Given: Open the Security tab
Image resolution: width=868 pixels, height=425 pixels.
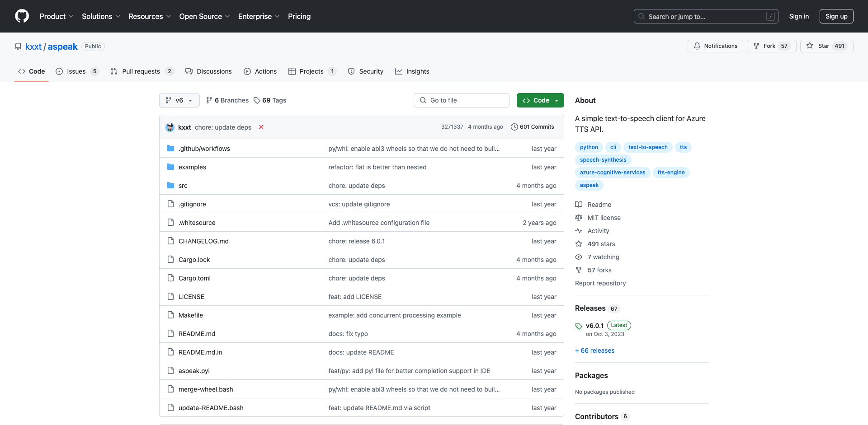Looking at the screenshot, I should (366, 71).
